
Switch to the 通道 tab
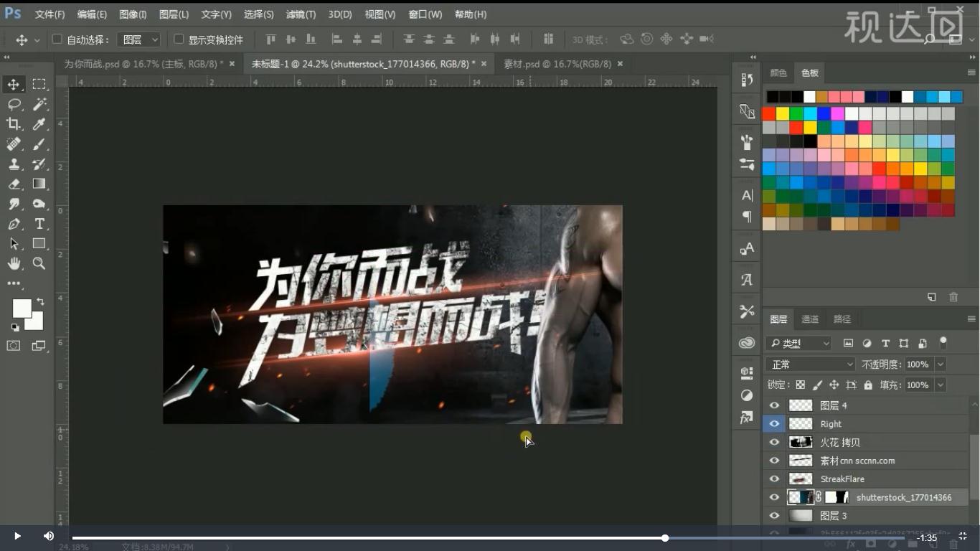coord(810,319)
